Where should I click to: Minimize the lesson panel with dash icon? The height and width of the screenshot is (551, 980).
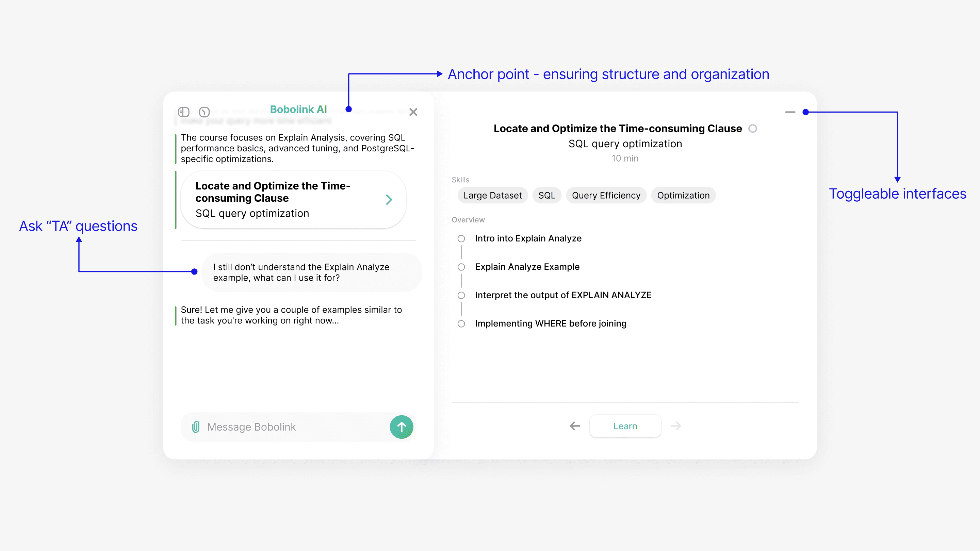[790, 112]
